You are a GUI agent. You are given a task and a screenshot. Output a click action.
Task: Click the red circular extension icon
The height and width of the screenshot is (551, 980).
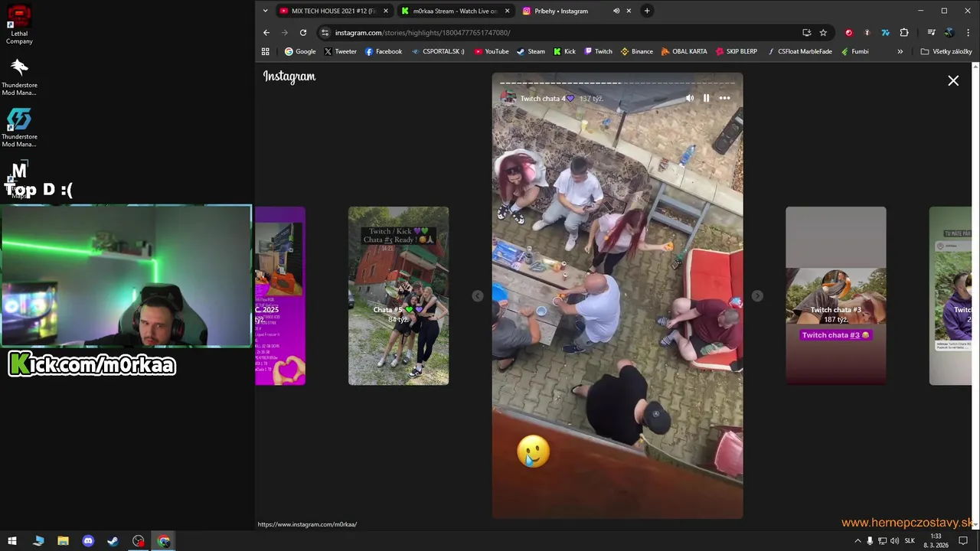[848, 32]
